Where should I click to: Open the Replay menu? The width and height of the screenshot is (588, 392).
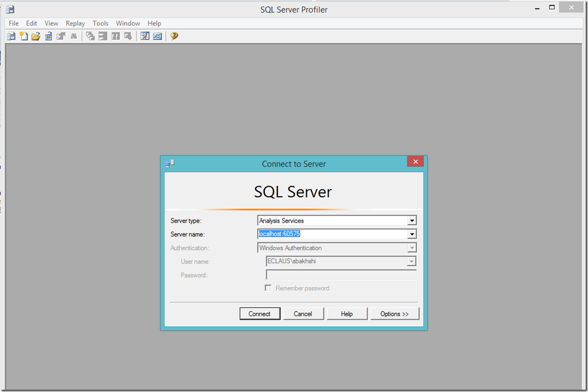pyautogui.click(x=75, y=23)
